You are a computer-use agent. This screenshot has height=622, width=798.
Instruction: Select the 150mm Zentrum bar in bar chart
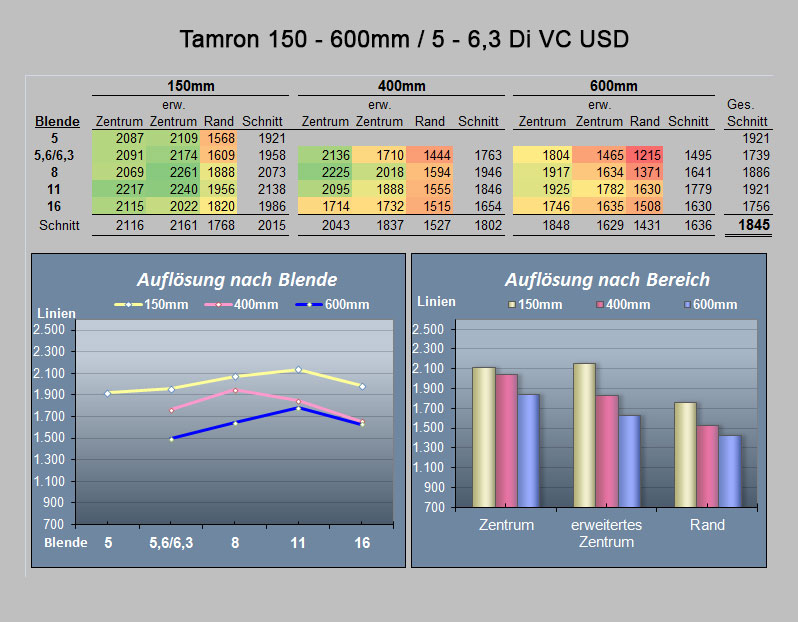click(x=483, y=437)
